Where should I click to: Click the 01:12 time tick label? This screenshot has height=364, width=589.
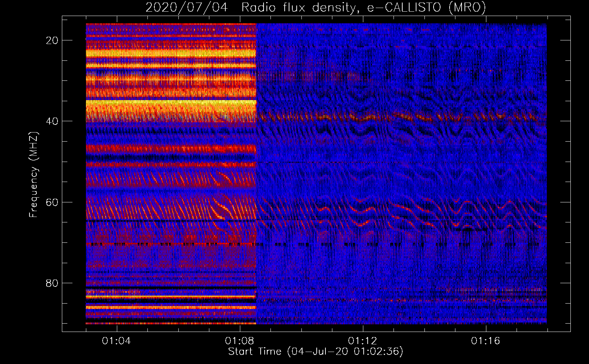(x=363, y=341)
